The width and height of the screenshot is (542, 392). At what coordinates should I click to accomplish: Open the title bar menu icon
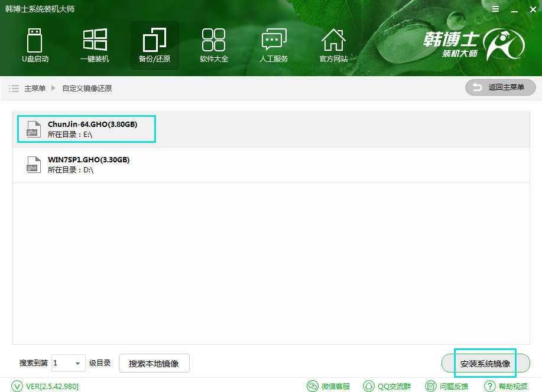495,9
